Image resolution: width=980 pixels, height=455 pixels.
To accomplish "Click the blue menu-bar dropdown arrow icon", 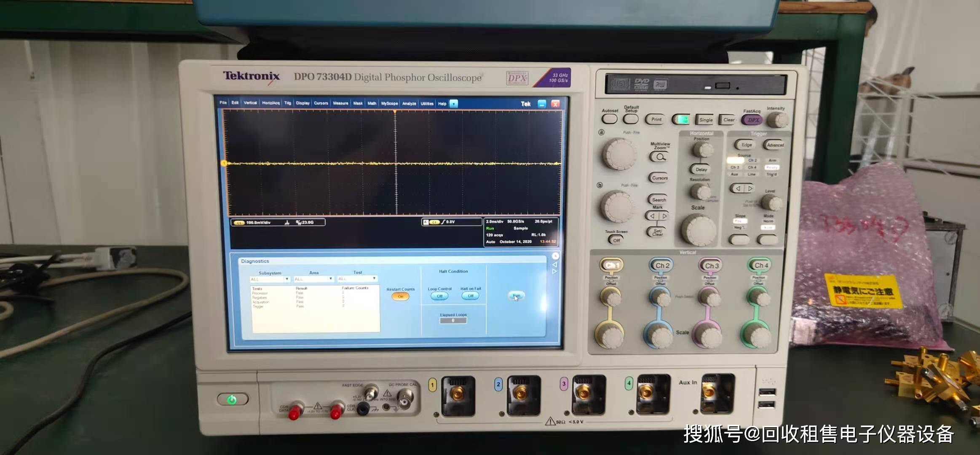I will click(x=454, y=104).
